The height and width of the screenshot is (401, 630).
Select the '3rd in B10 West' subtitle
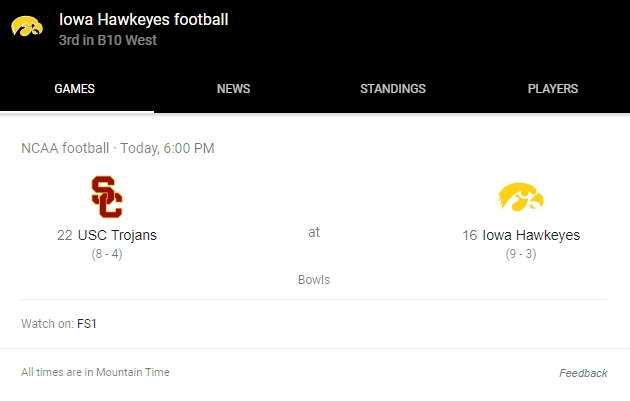[108, 41]
